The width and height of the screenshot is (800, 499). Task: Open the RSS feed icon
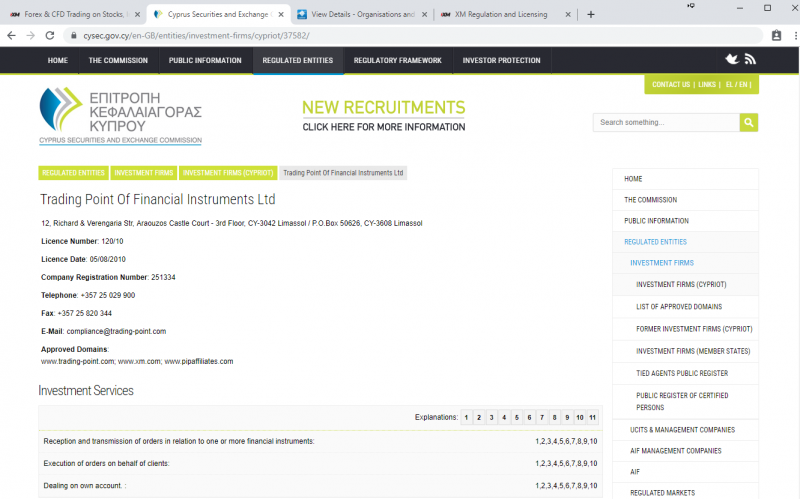[x=750, y=59]
